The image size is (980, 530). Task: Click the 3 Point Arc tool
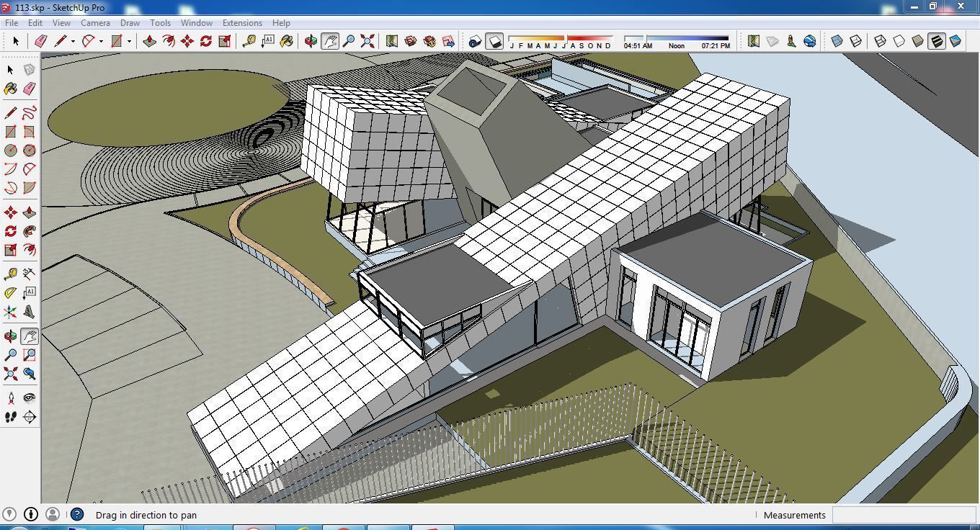[x=11, y=188]
